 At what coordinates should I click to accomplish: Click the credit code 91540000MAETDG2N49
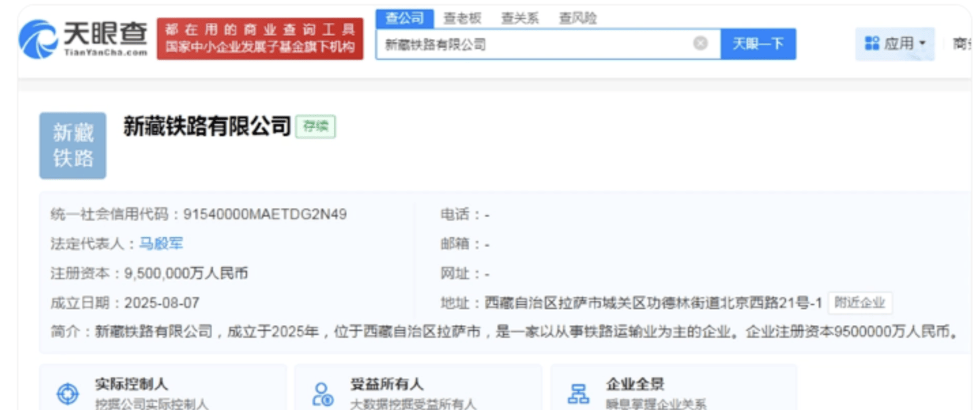265,215
